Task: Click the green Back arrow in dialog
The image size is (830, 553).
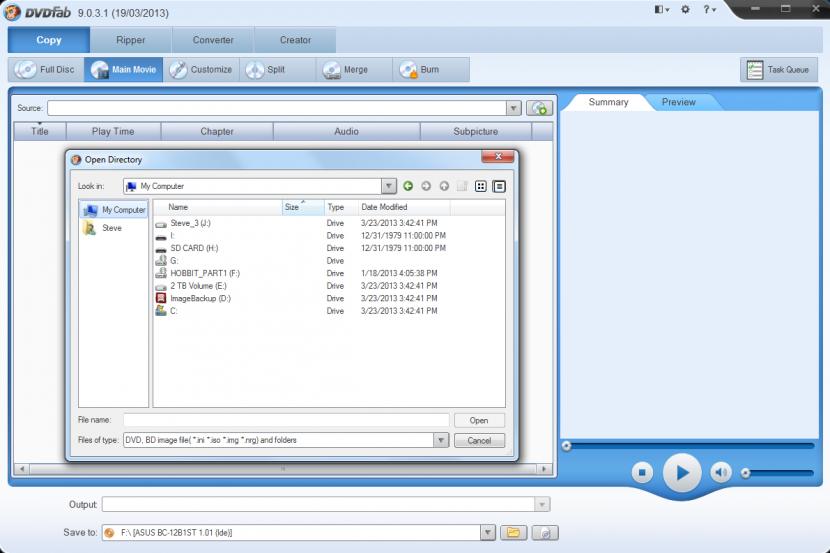Action: [x=408, y=186]
